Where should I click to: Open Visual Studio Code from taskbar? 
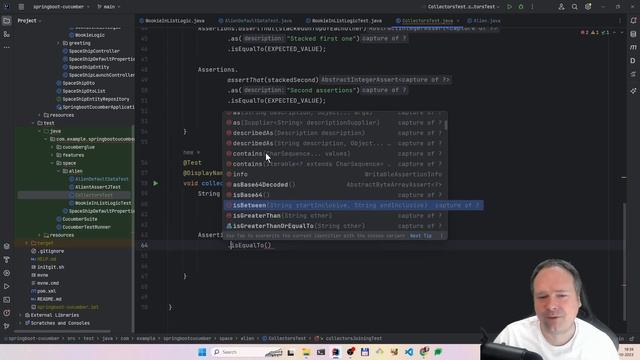click(409, 352)
